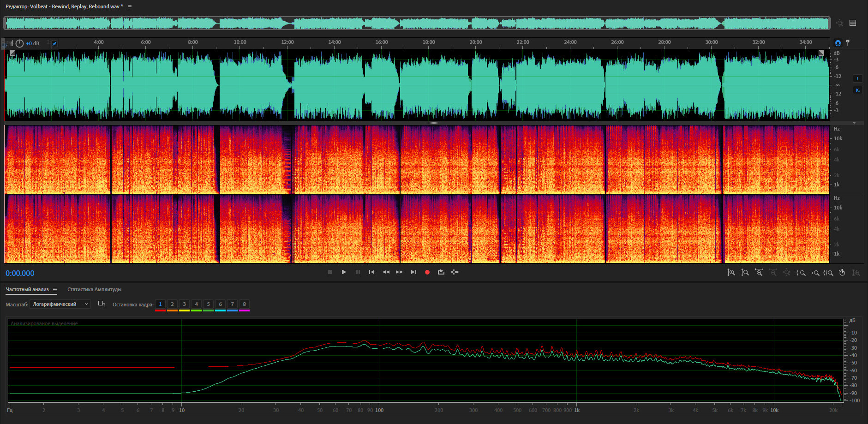Click the -50 label on dB axis

pos(854,363)
